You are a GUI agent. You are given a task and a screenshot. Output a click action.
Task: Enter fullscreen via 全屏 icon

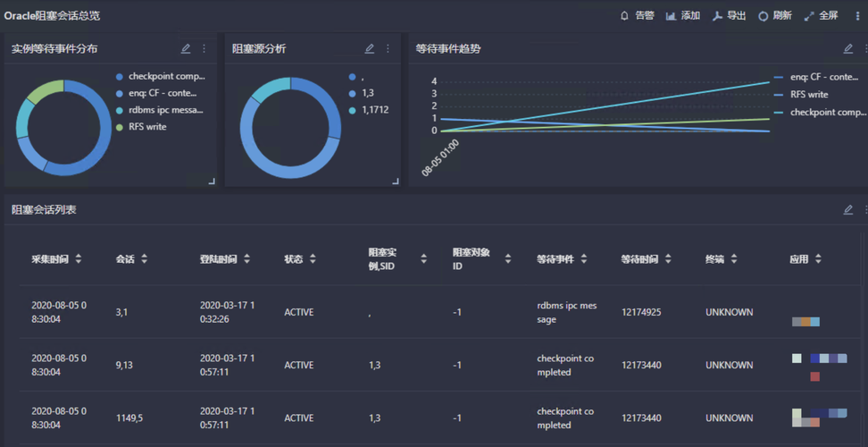[x=809, y=16]
